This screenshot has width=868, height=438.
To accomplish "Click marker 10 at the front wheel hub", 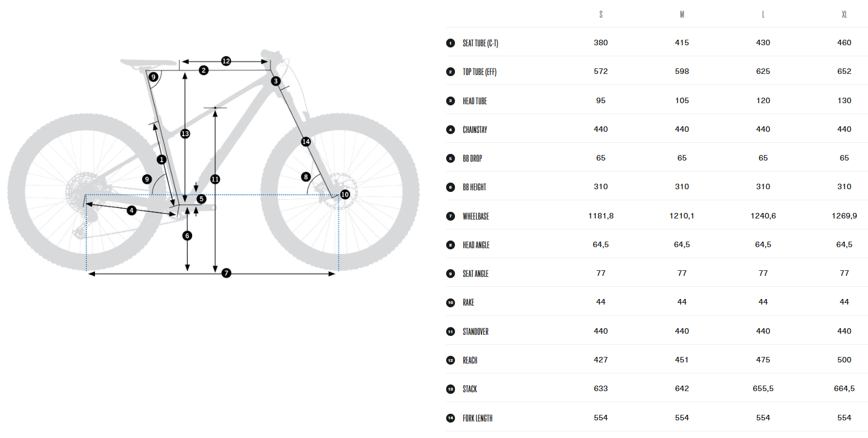I will tap(345, 195).
